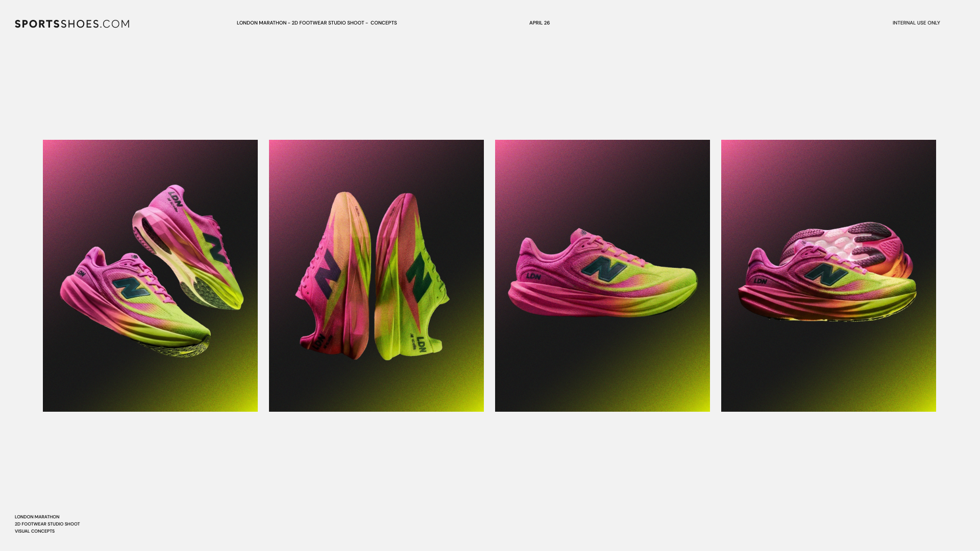The image size is (980, 551).
Task: Click the SPORTSSHOES.COM logo
Action: point(72,24)
